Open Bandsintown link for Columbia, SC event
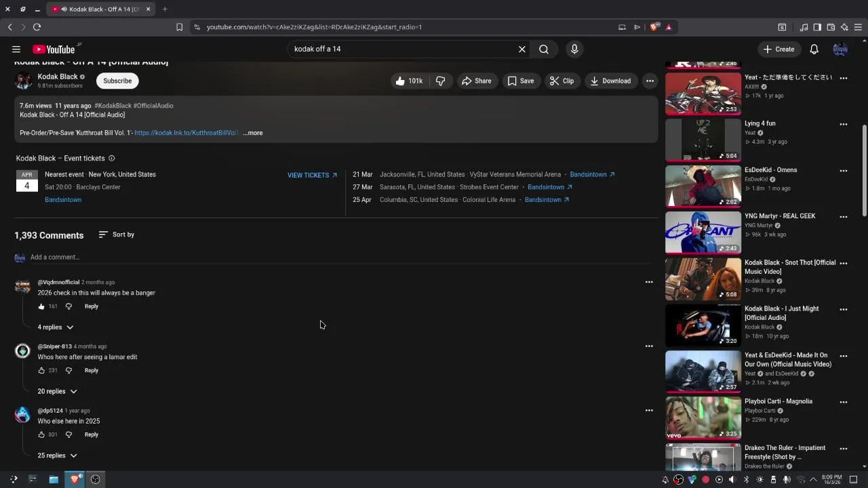Image resolution: width=868 pixels, height=488 pixels. (547, 200)
